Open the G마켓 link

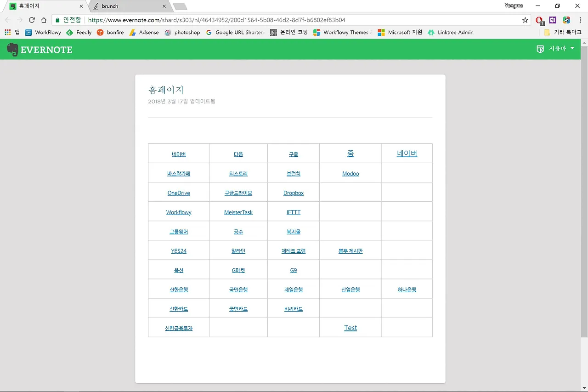pos(238,270)
